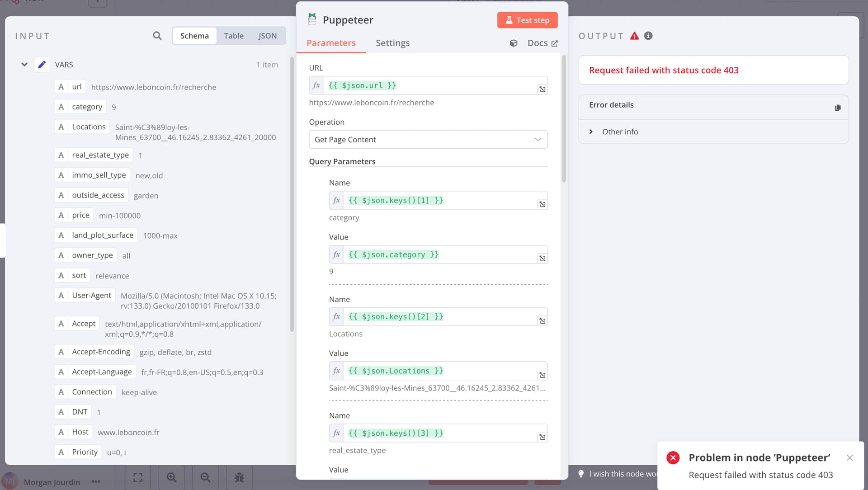This screenshot has height=490, width=868.
Task: Dismiss the Problem in node notification
Action: coord(849,458)
